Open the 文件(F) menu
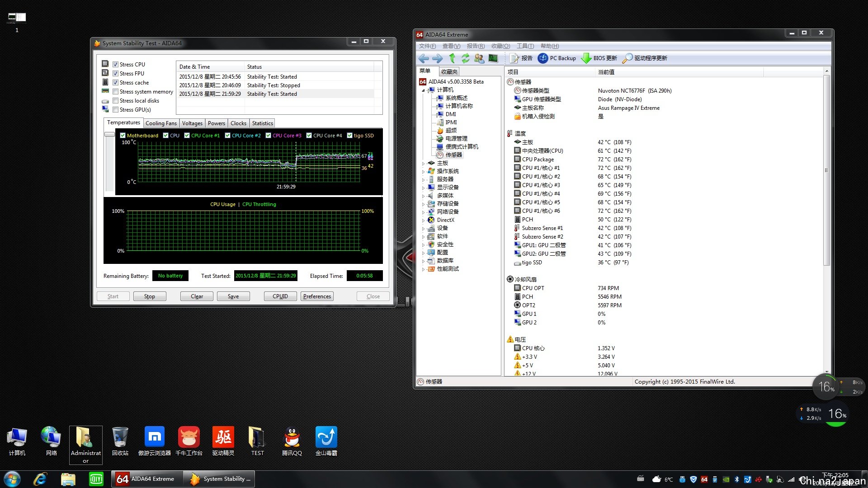 pos(427,46)
